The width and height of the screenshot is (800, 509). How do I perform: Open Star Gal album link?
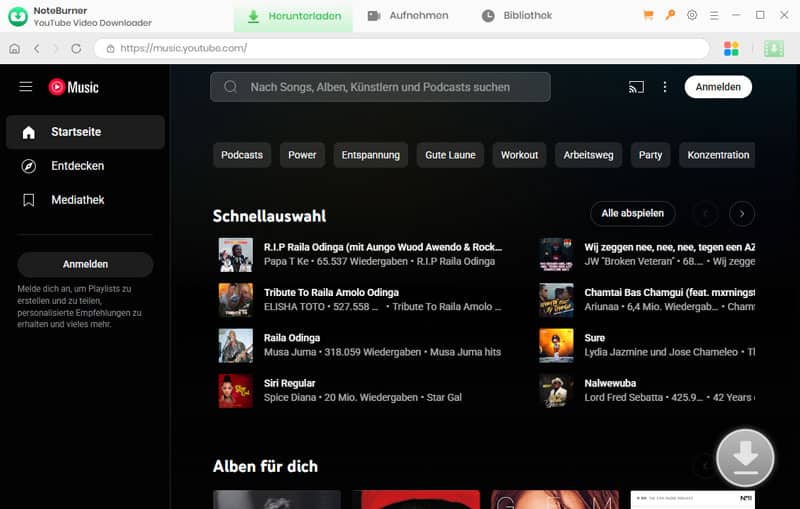pos(444,398)
